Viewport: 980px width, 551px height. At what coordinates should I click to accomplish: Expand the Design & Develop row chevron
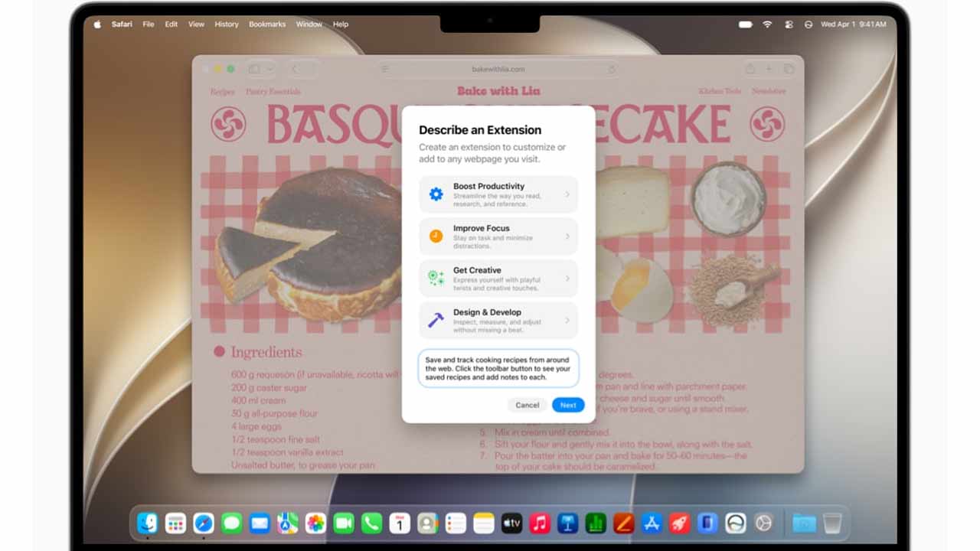(x=567, y=321)
